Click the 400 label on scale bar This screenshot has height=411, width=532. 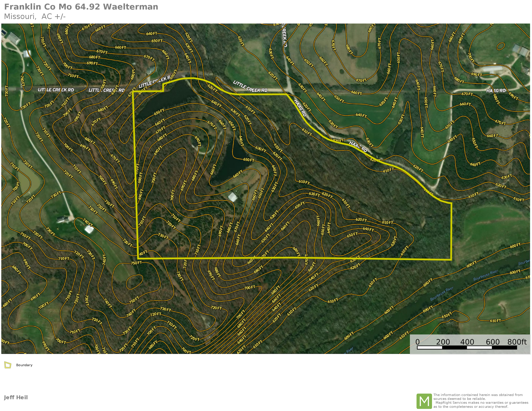click(467, 342)
